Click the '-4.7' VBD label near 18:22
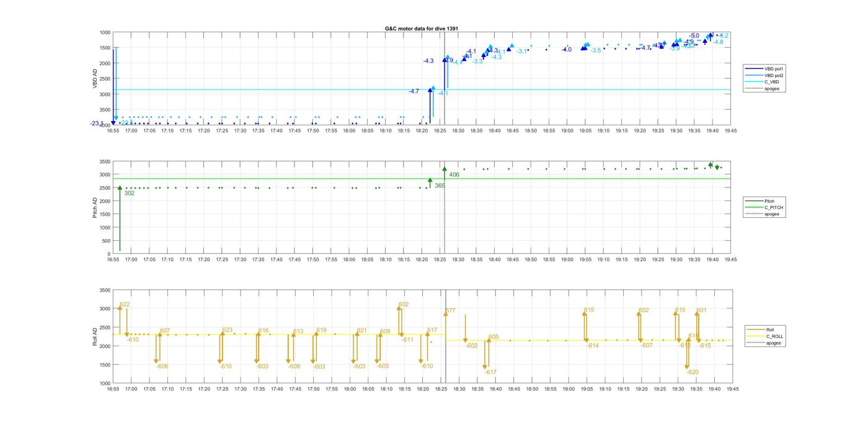 pyautogui.click(x=414, y=91)
